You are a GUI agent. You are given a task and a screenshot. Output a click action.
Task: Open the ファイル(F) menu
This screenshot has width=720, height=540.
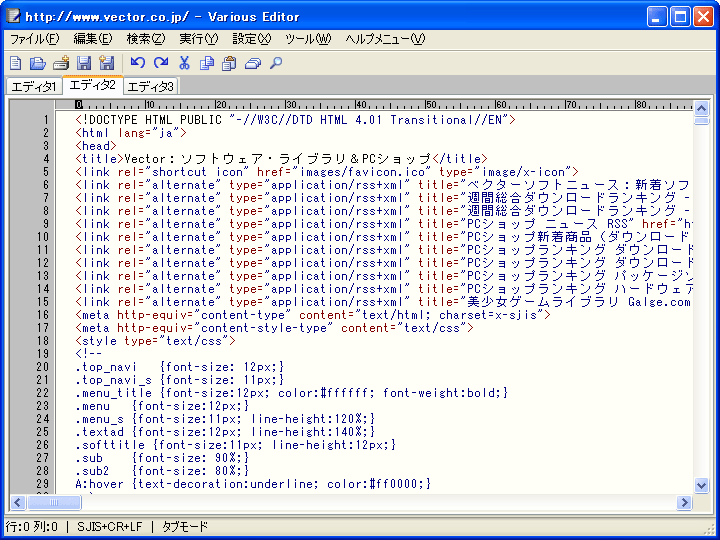35,39
